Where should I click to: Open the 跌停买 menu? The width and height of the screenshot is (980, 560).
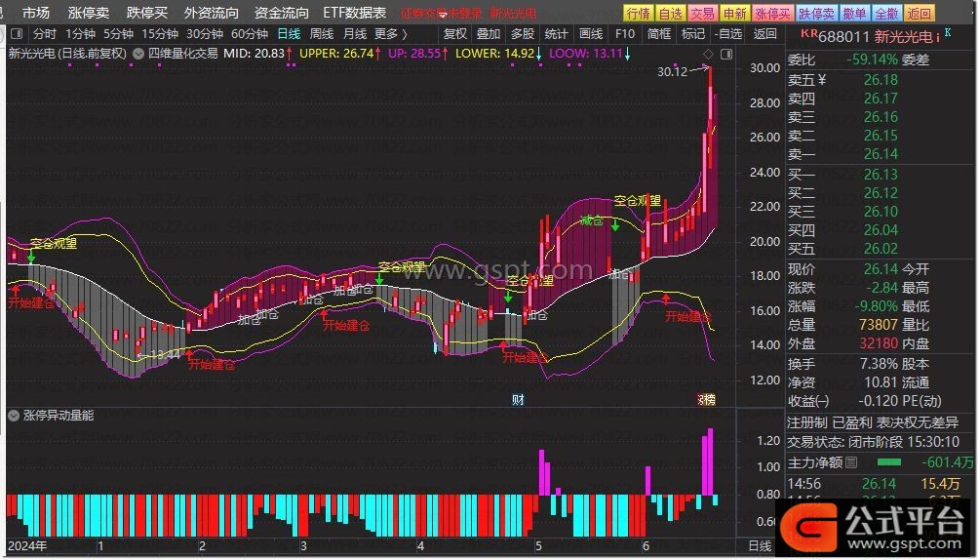(x=147, y=13)
